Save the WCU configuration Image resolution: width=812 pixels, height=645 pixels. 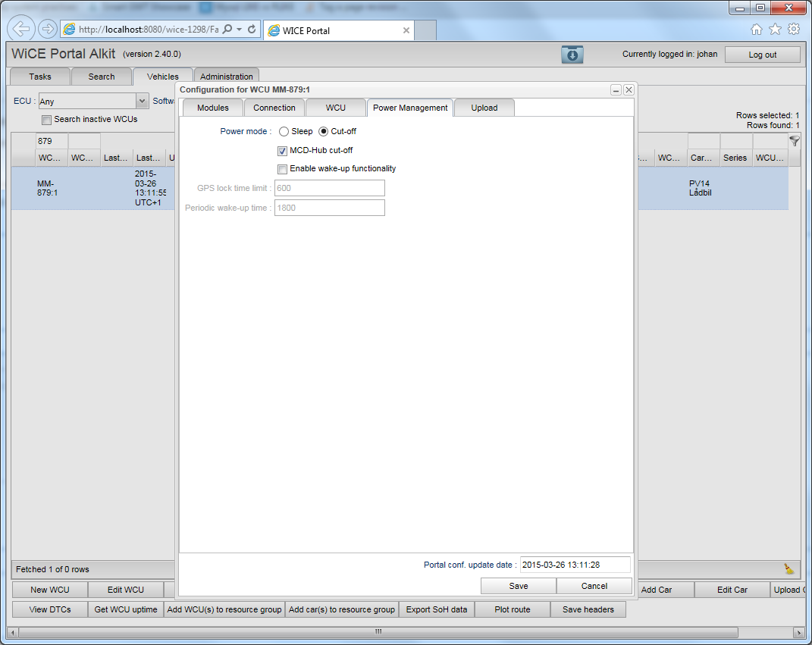[x=519, y=586]
